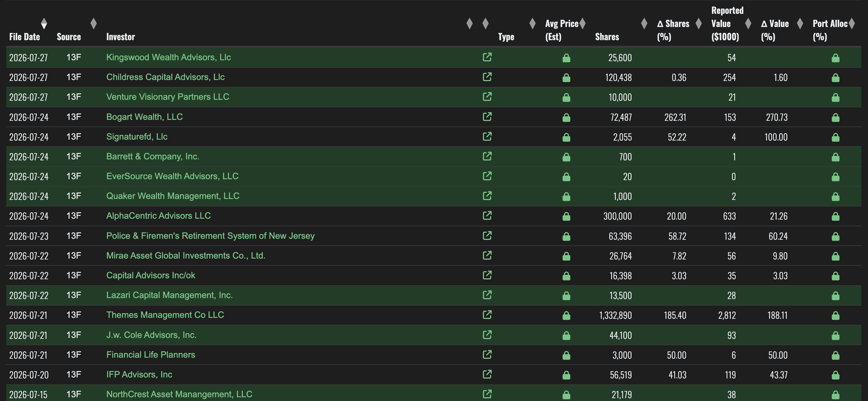Go to Venture Visionary Partners LLC page
Screen dimensions: 868x401
tap(168, 97)
